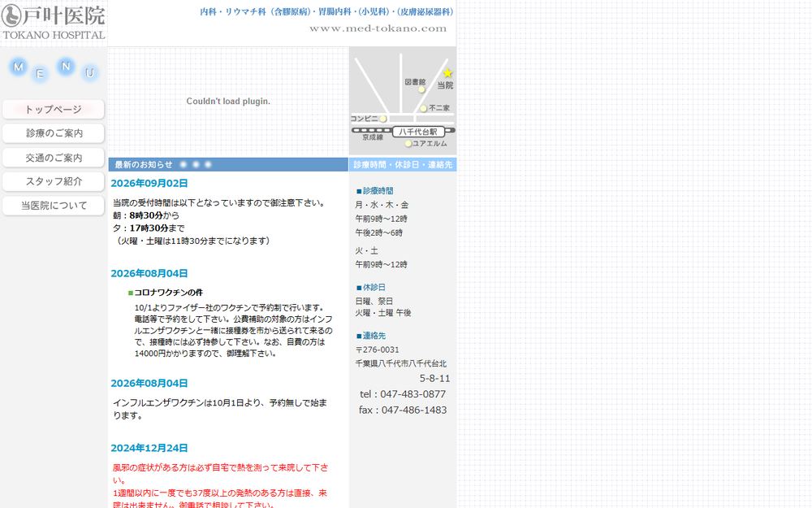The width and height of the screenshot is (812, 508).
Task: Click the 診療時間・休診日・連絡先 header
Action: coord(403,164)
